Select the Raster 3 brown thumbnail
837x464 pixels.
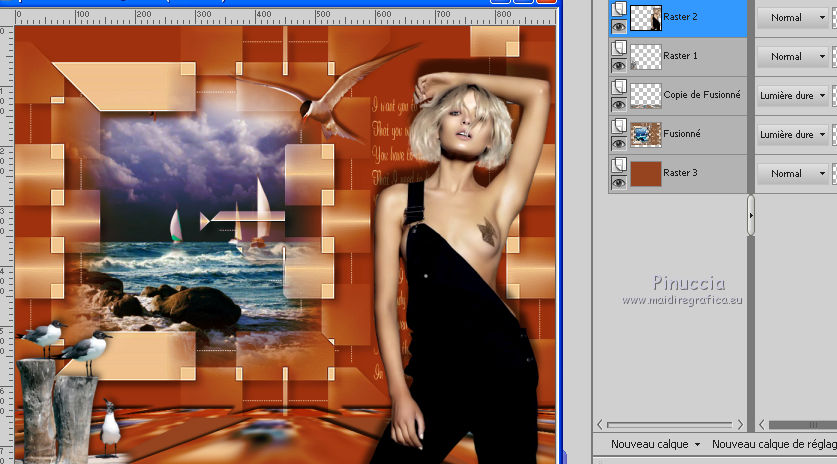click(645, 174)
